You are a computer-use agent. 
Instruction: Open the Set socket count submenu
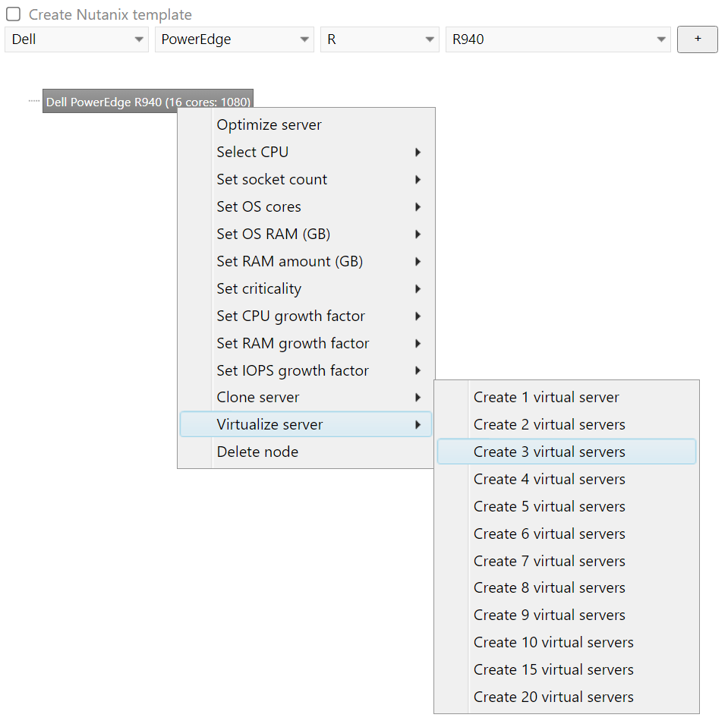[272, 180]
